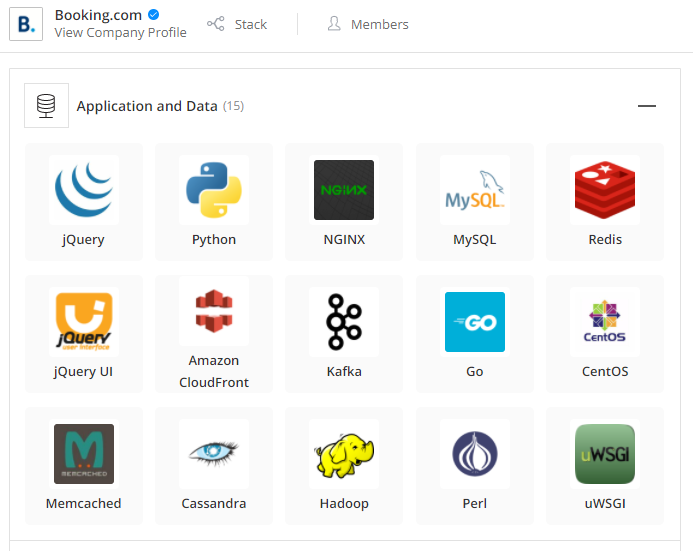Switch to the Members tab
693x551 pixels.
(368, 24)
